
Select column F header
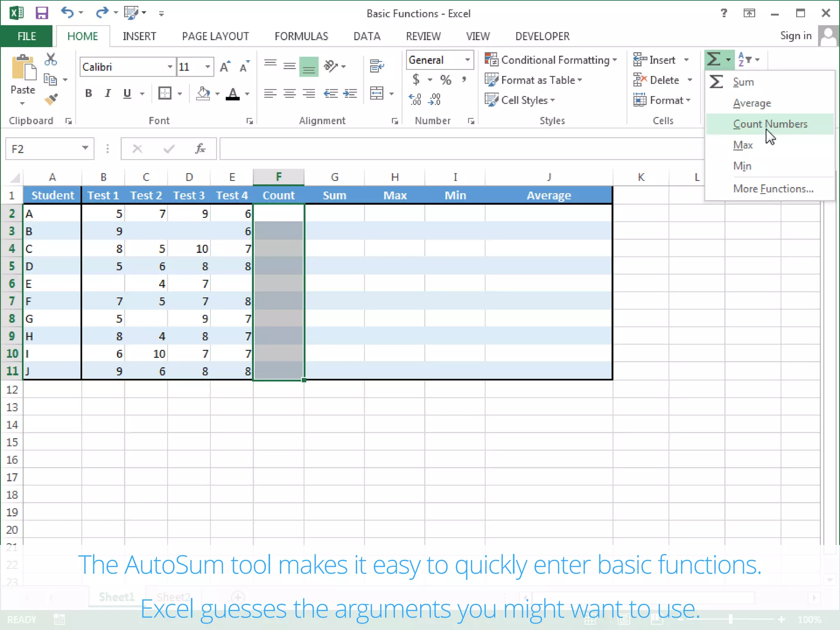[x=278, y=177]
